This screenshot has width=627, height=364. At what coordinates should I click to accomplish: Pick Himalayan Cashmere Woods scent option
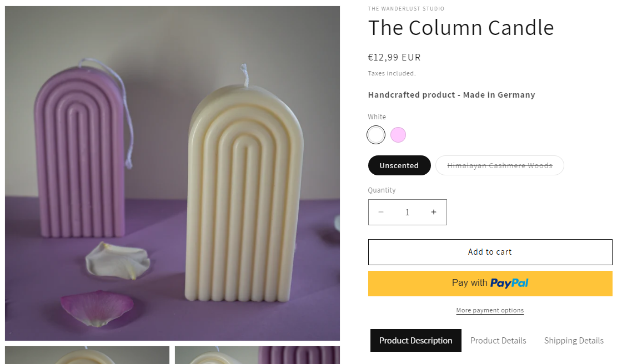click(499, 165)
